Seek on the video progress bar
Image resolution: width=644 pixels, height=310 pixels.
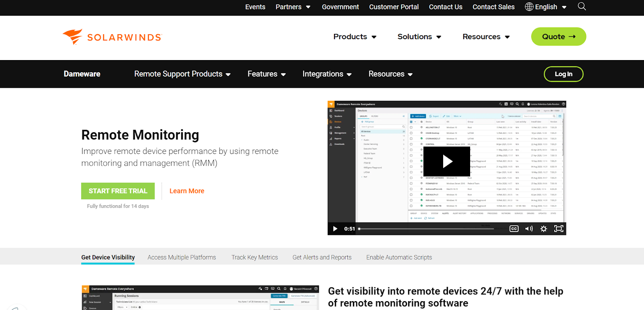(x=426, y=229)
